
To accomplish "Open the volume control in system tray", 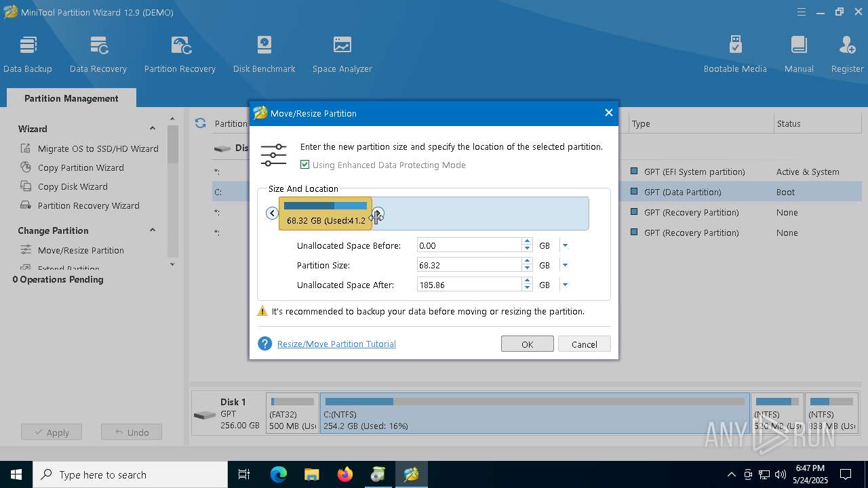I will click(781, 474).
